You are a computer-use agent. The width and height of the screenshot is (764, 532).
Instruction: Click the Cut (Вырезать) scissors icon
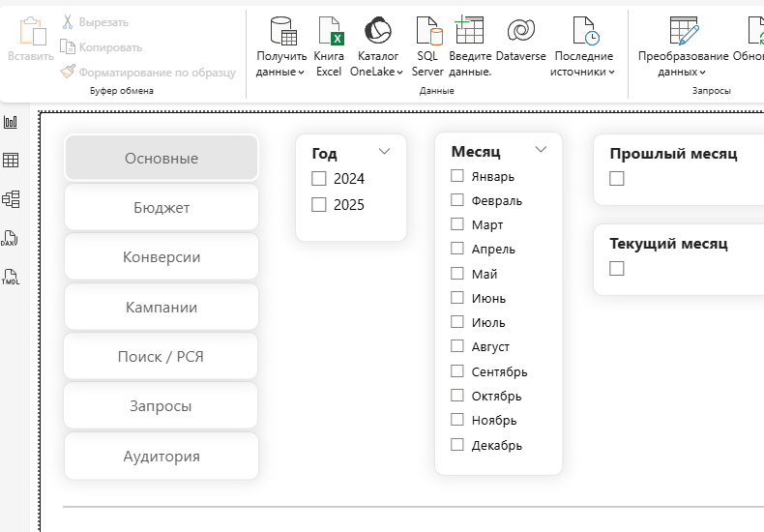coord(68,22)
